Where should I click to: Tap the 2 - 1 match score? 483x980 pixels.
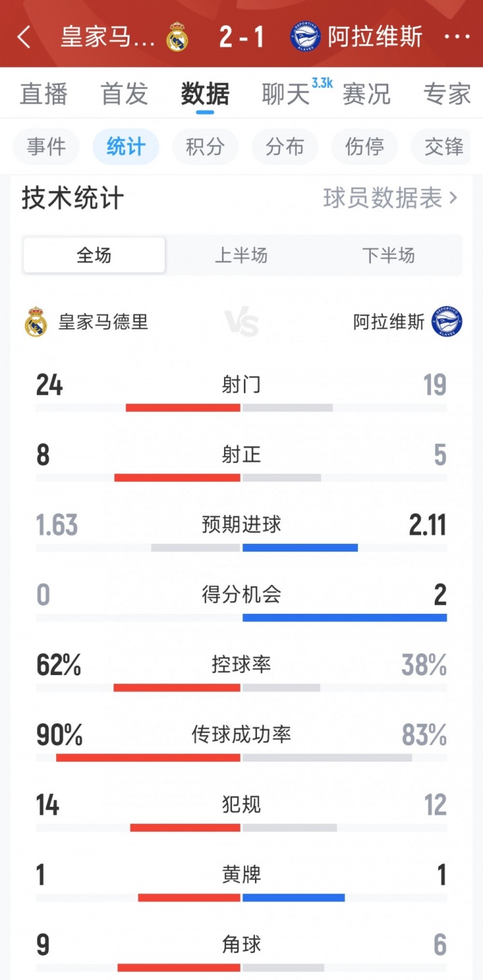[x=241, y=37]
